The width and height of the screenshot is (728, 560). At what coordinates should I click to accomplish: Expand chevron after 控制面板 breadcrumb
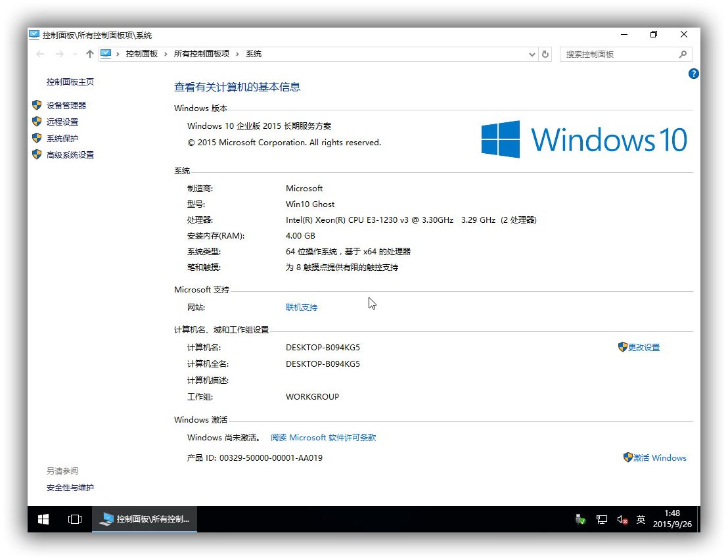pyautogui.click(x=166, y=55)
